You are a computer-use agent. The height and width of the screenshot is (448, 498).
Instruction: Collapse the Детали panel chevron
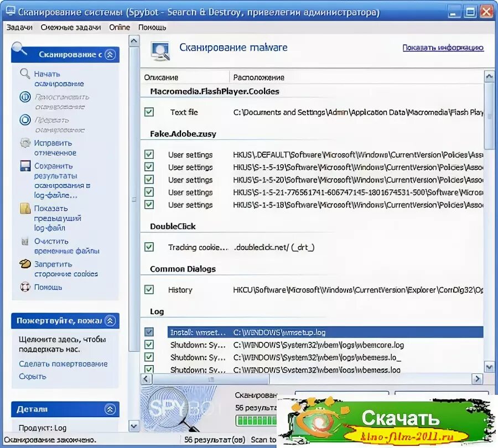110,409
